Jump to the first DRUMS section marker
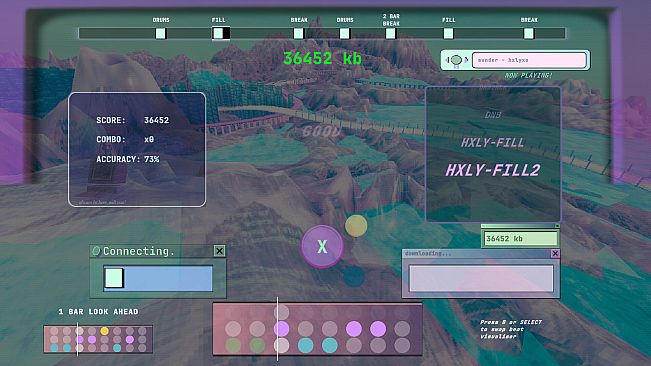The width and height of the screenshot is (651, 366). pos(161,33)
